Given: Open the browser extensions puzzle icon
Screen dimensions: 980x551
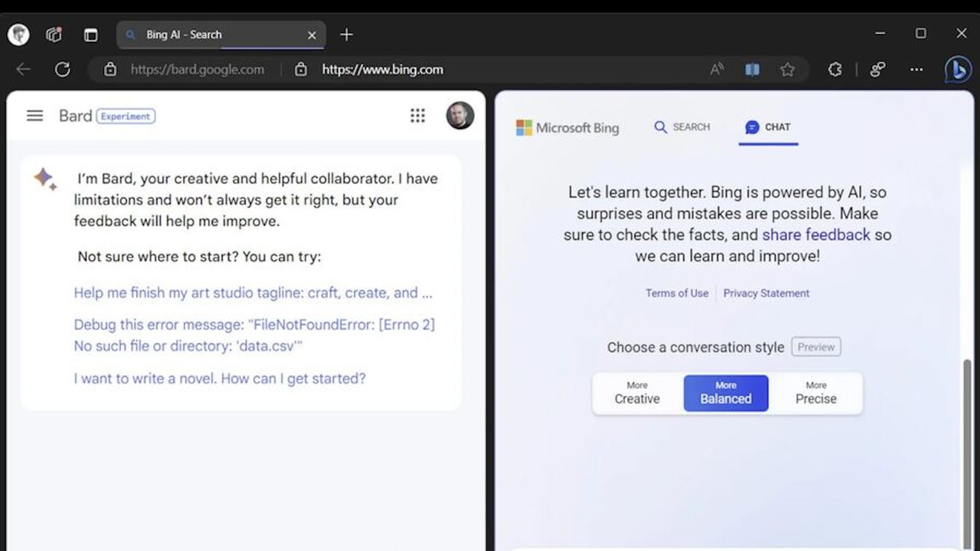Looking at the screenshot, I should 835,69.
